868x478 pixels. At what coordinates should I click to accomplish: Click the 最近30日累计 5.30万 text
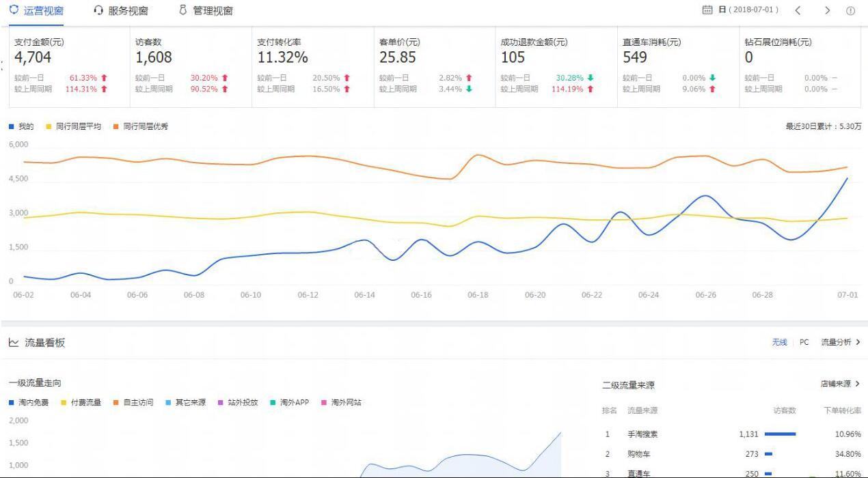823,126
